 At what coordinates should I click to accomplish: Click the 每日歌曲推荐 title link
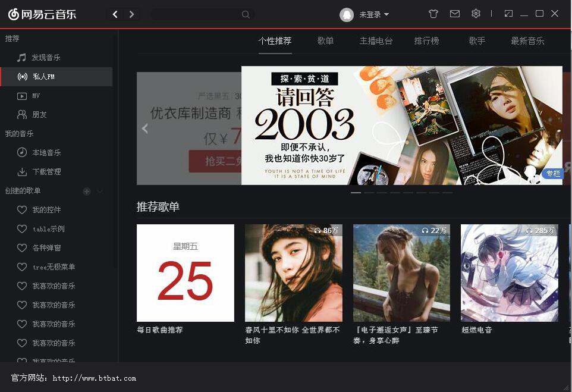160,330
